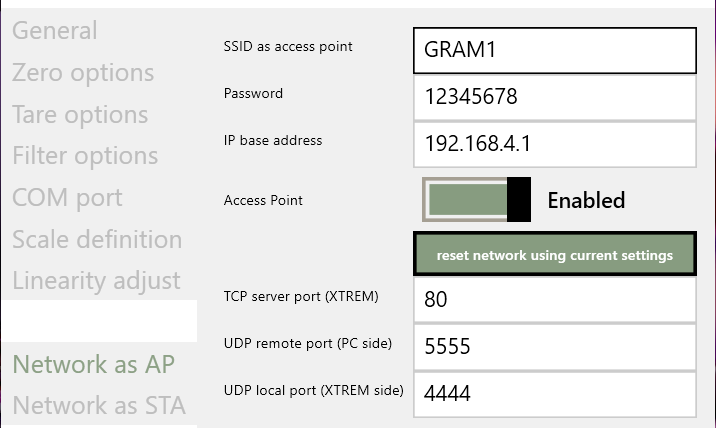Toggle the Access Point switch
716x428 pixels.
[x=476, y=200]
